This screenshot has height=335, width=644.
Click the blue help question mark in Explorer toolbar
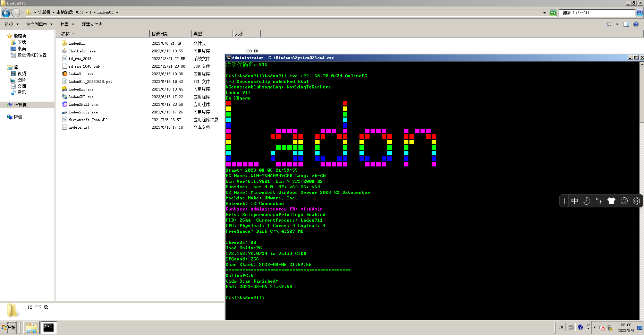(636, 24)
